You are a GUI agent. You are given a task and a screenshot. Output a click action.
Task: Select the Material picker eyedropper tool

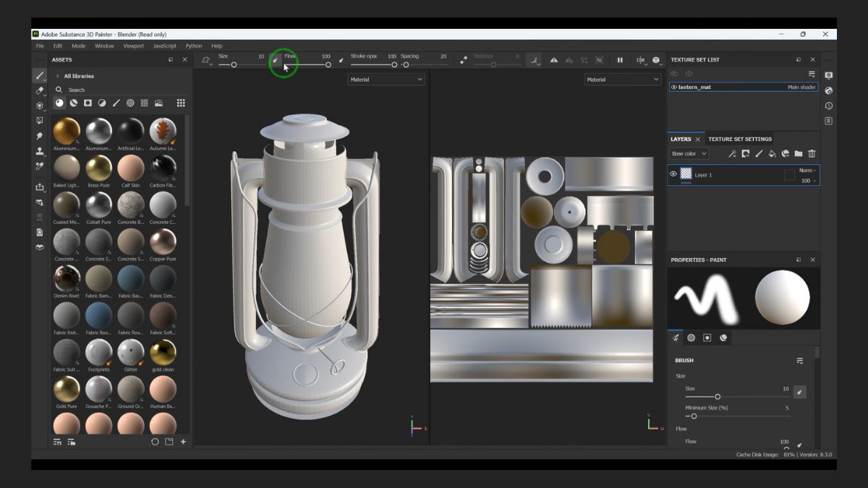[x=40, y=166]
